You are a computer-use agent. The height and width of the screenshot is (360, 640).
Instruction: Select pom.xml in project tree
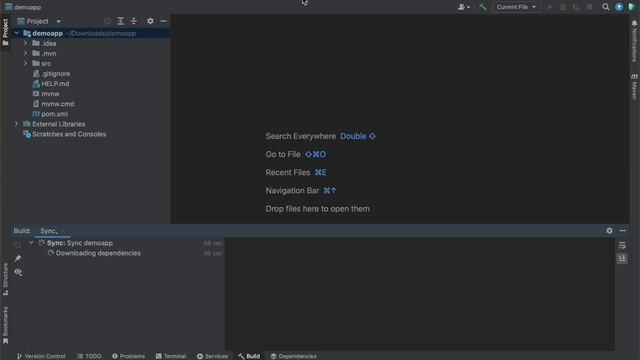pyautogui.click(x=54, y=114)
